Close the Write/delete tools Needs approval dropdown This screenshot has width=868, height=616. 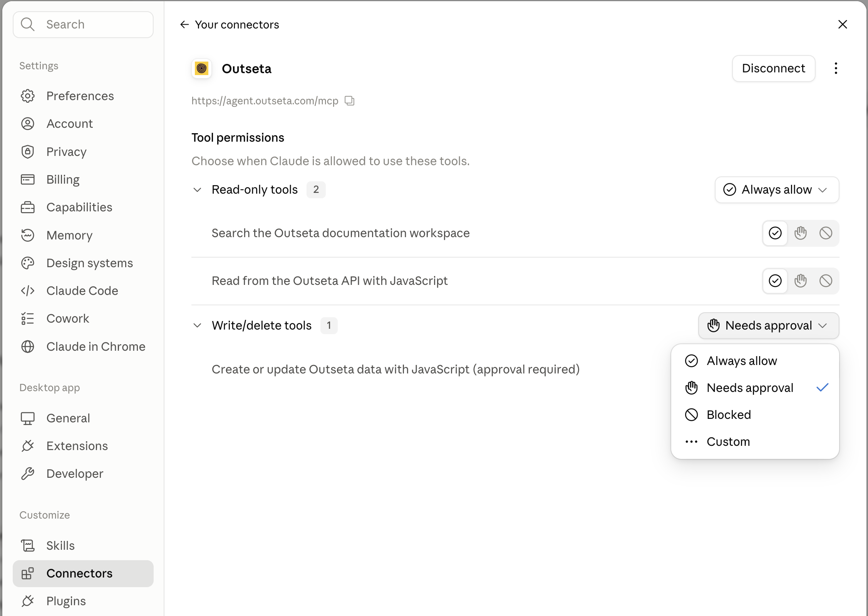769,326
